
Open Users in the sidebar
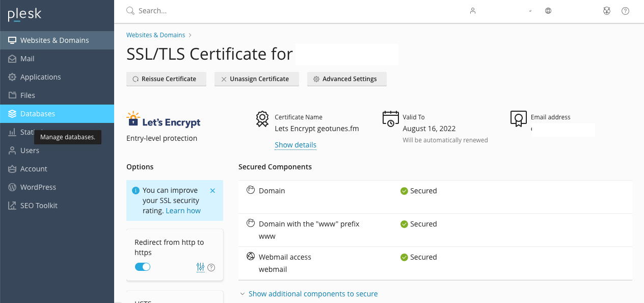click(57, 150)
